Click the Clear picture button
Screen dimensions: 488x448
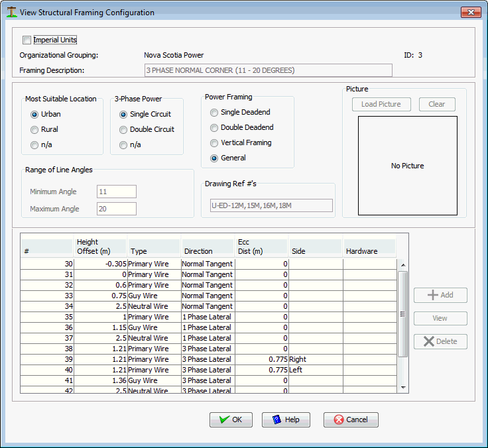437,104
